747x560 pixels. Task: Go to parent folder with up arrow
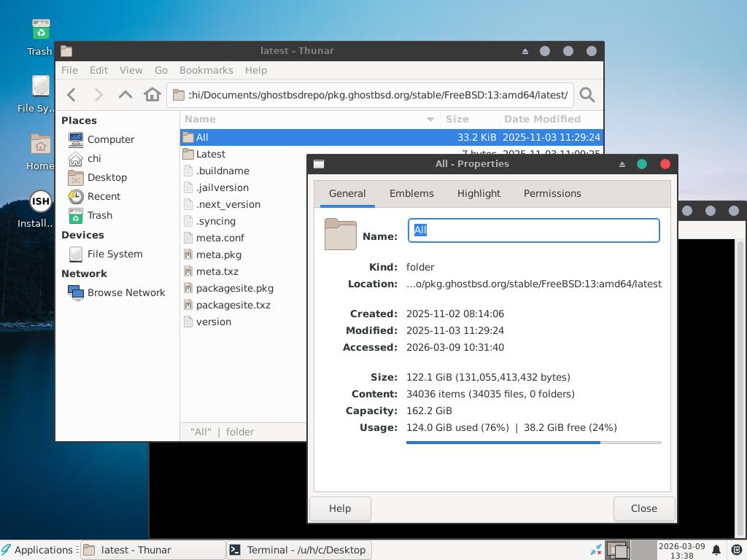click(125, 95)
